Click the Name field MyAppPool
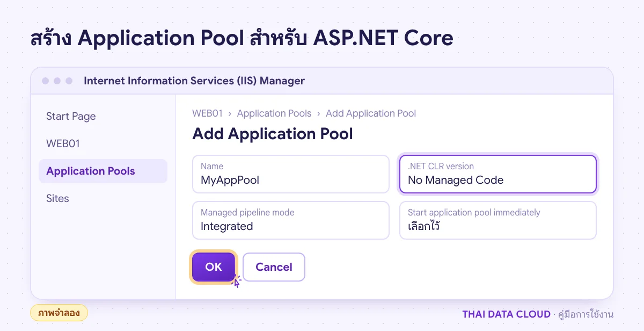The width and height of the screenshot is (644, 331). point(291,174)
